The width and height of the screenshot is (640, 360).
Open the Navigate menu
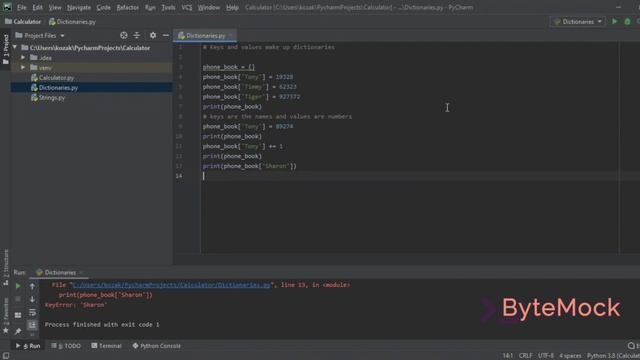coord(79,7)
